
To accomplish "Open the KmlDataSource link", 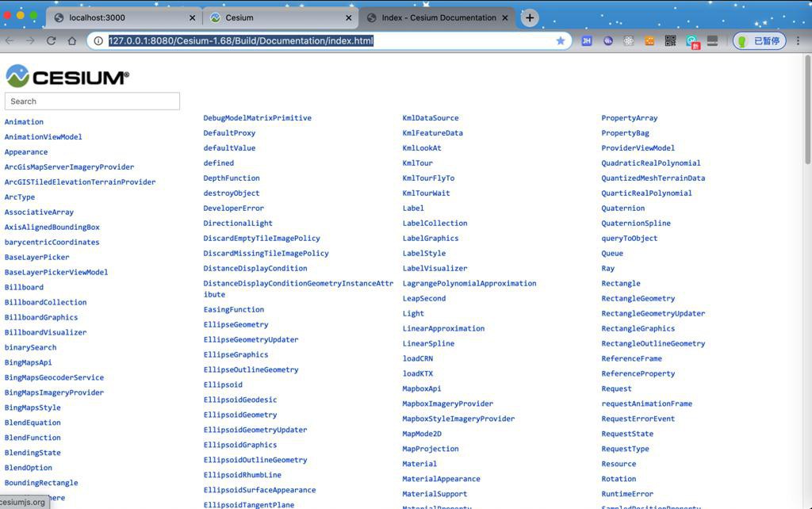I will (431, 118).
